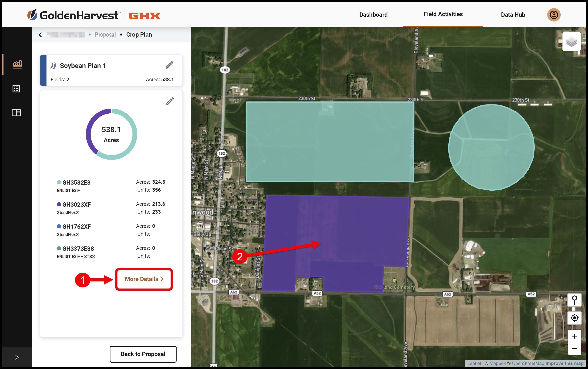Open the map layers selector
Screen dimensions: 588x369
click(x=571, y=42)
